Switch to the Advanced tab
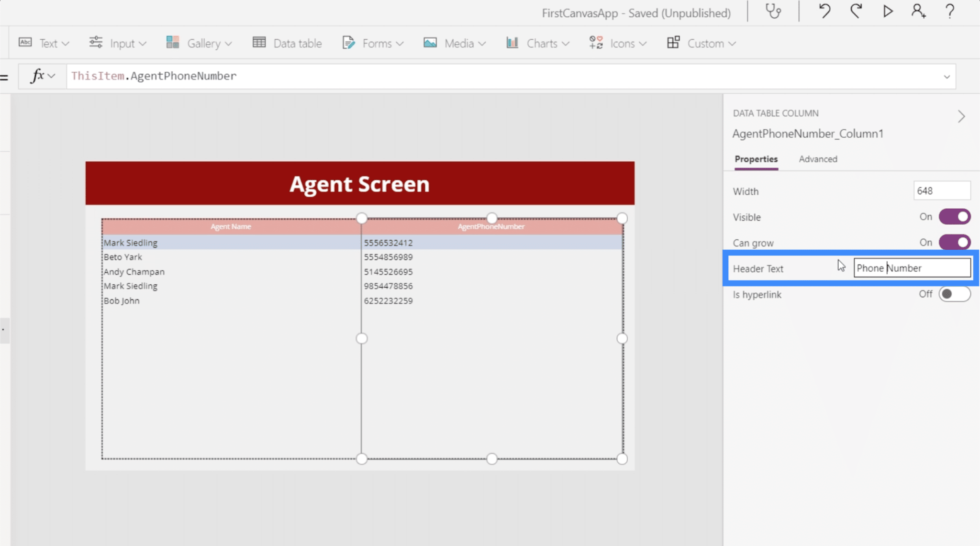The image size is (980, 546). point(818,159)
